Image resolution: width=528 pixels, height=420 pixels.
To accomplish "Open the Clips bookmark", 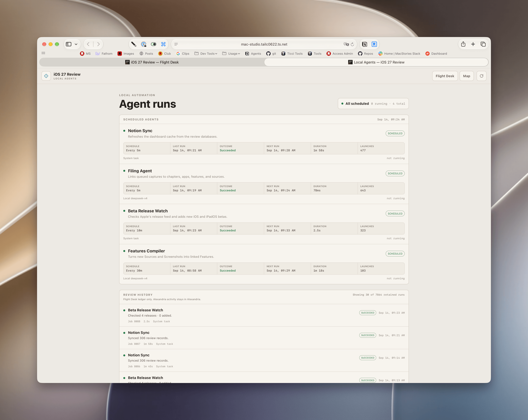I will point(183,54).
